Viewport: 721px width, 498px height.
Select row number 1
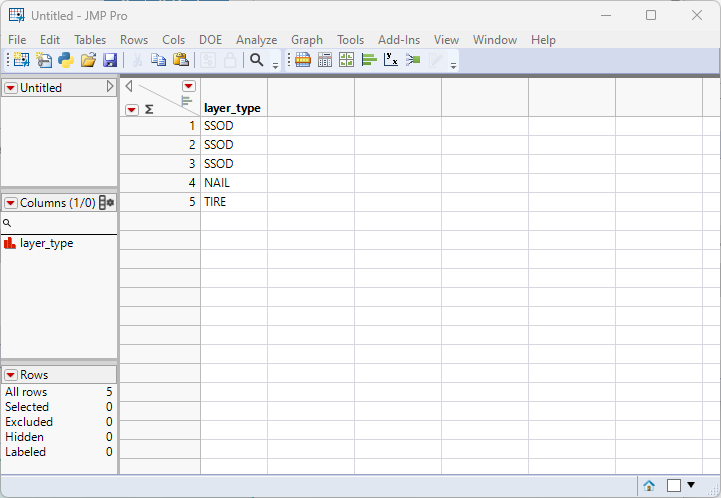pos(160,126)
